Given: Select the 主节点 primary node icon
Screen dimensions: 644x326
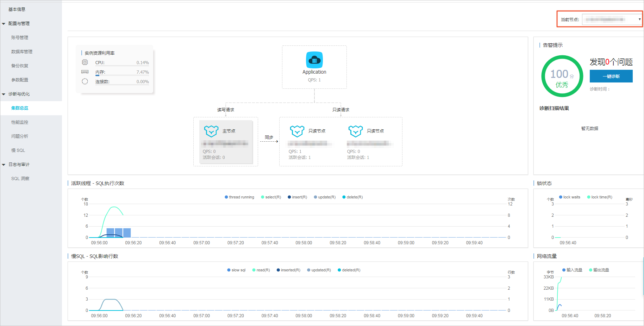Looking at the screenshot, I should click(x=211, y=131).
